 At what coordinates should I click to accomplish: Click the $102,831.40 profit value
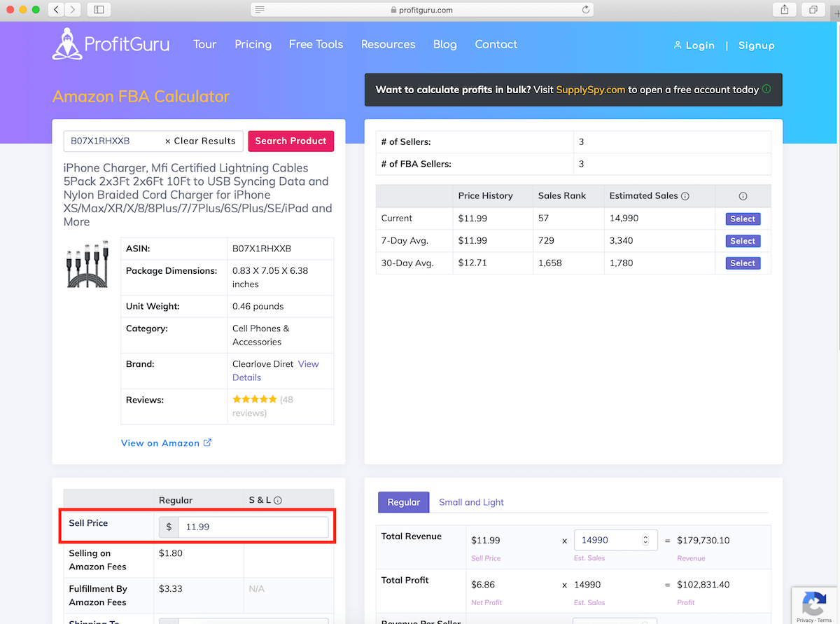[x=703, y=584]
